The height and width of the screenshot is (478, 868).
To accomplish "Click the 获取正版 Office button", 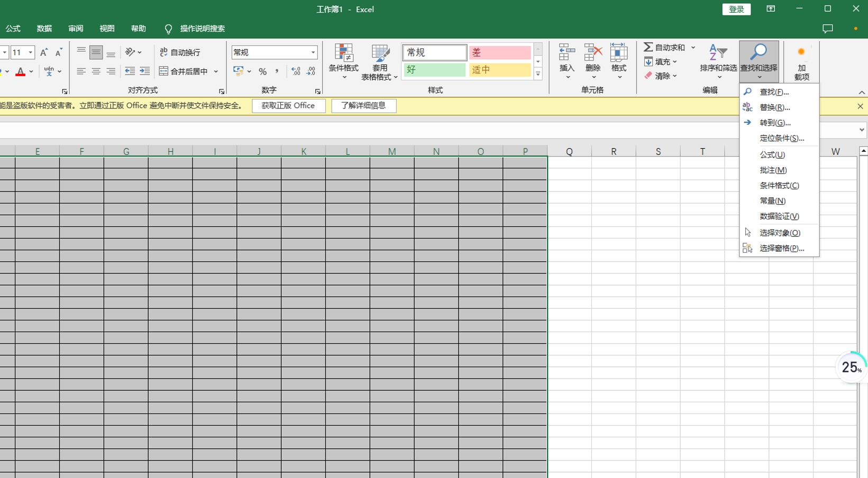I will click(288, 106).
